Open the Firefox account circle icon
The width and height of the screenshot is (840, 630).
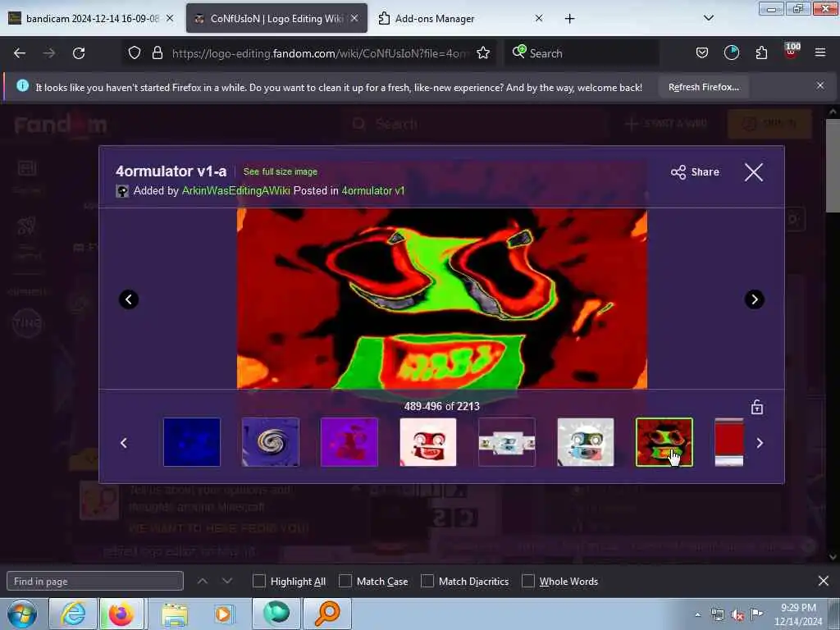click(731, 53)
